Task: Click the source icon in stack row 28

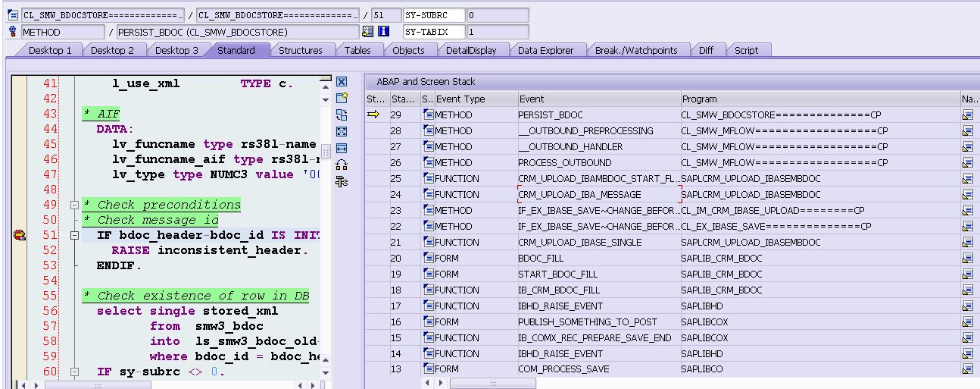Action: [x=428, y=130]
